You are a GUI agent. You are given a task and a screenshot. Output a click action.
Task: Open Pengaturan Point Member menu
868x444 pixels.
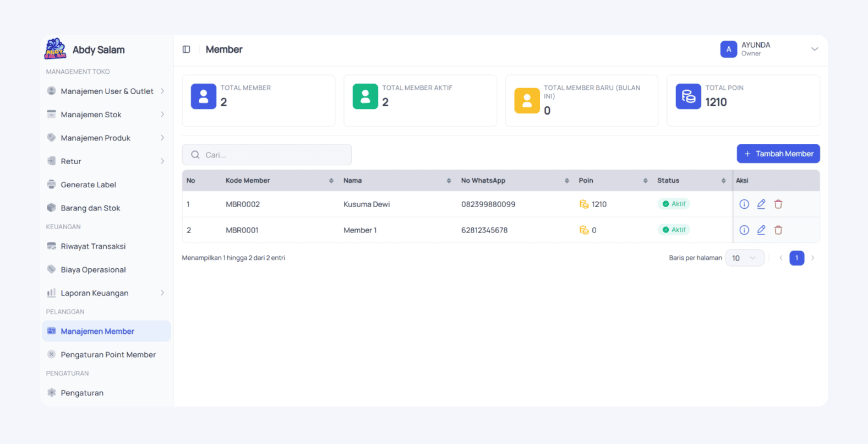(106, 355)
